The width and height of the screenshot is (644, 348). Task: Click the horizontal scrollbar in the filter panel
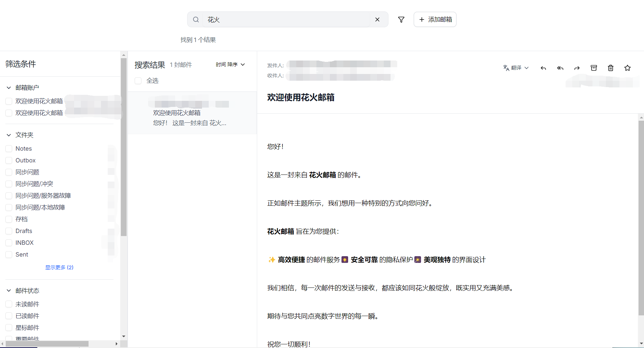tap(47, 344)
